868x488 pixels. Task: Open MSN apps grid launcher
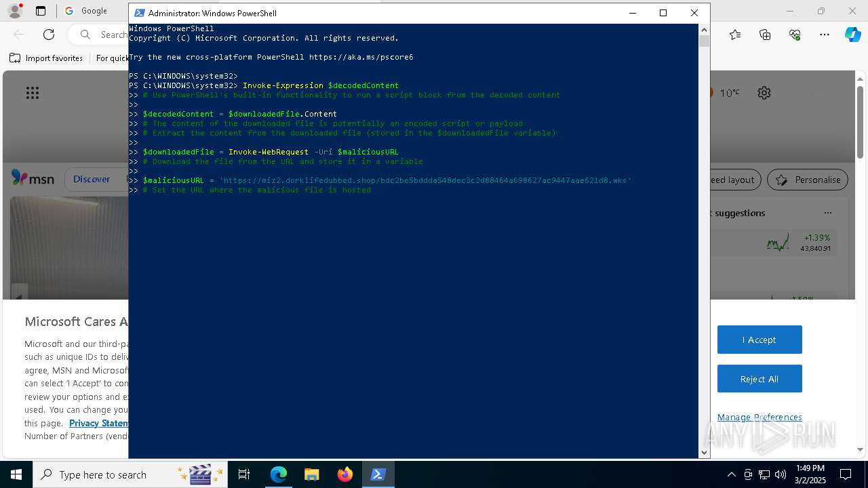point(33,93)
